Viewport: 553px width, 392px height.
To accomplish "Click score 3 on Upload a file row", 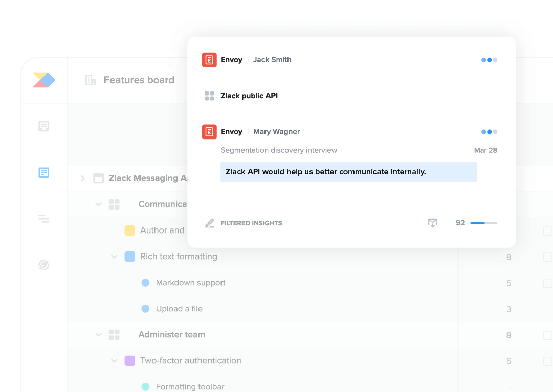I will pos(509,309).
